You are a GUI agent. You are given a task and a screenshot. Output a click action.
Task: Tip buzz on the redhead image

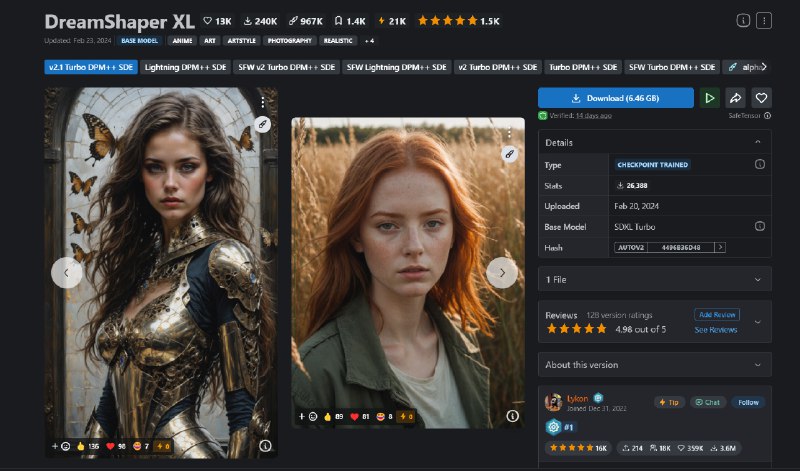tap(406, 417)
